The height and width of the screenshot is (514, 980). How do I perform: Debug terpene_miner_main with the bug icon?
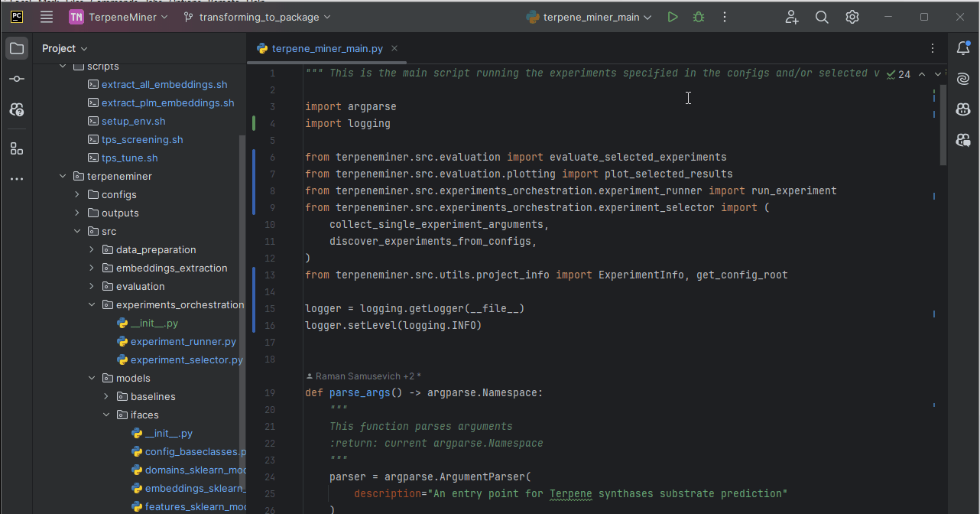[x=699, y=17]
